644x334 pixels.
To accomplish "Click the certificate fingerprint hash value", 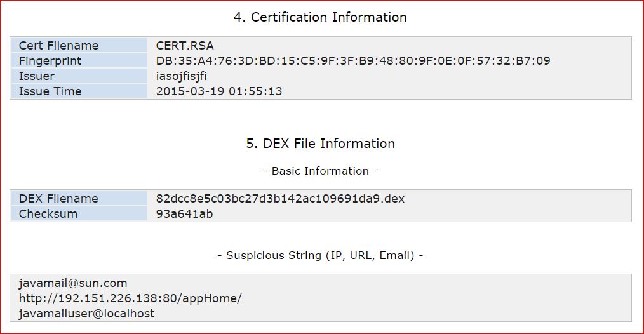I will [353, 61].
